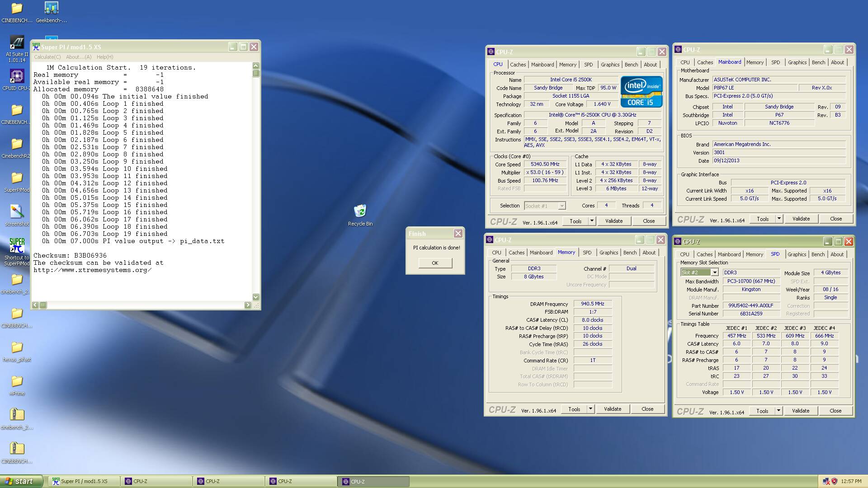Open Tools dropdown arrow in CPU window
The image size is (868, 488).
[x=592, y=221]
